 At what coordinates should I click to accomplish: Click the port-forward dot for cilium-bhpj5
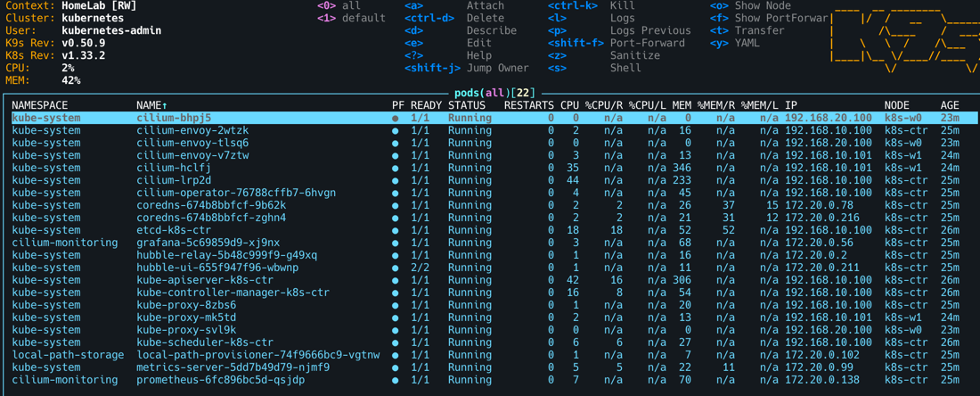point(396,118)
